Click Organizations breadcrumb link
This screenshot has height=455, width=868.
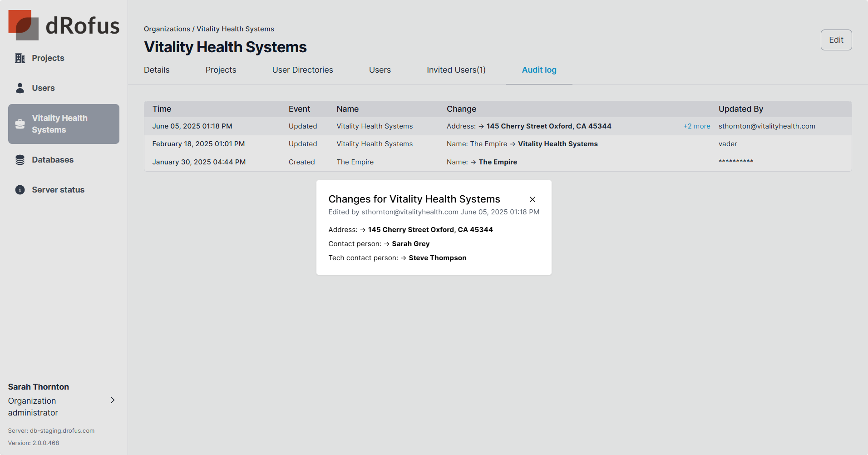[167, 29]
